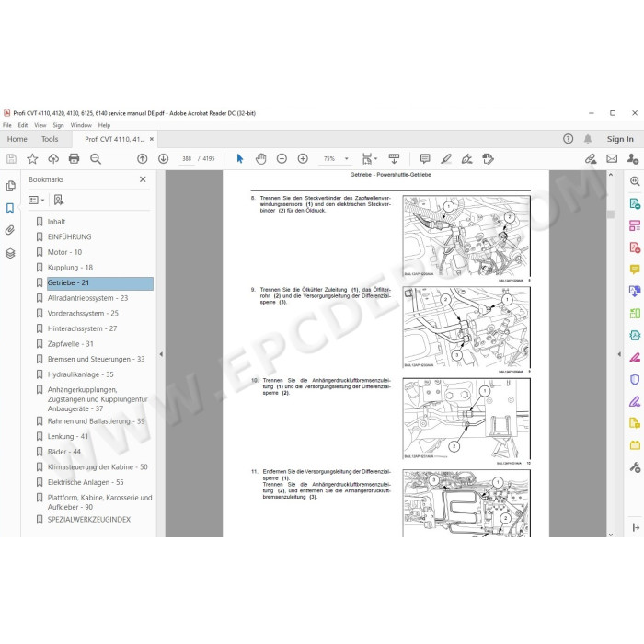Open the View menu
This screenshot has height=644, width=644.
[x=40, y=125]
